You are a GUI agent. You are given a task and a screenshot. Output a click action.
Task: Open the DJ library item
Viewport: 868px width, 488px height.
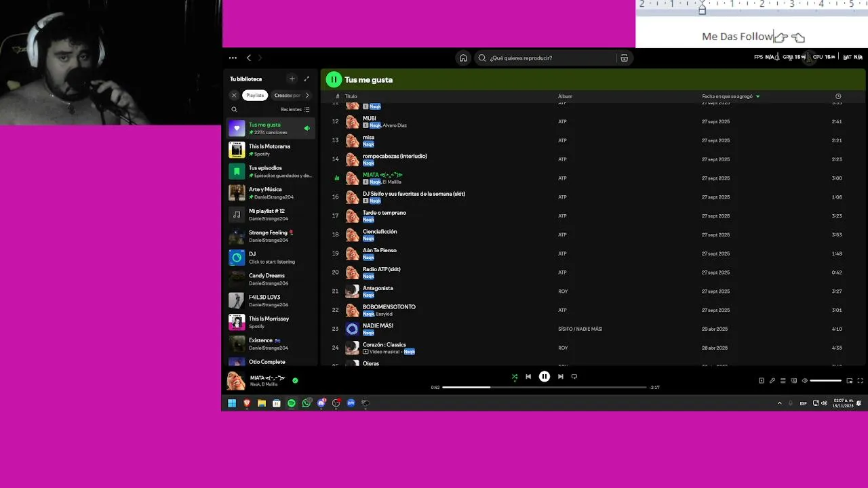(271, 258)
